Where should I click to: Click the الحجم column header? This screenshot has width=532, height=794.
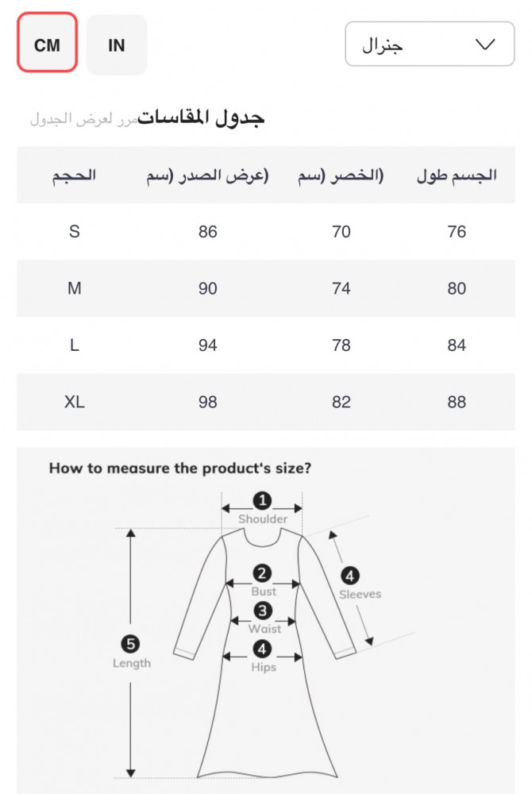(x=75, y=175)
